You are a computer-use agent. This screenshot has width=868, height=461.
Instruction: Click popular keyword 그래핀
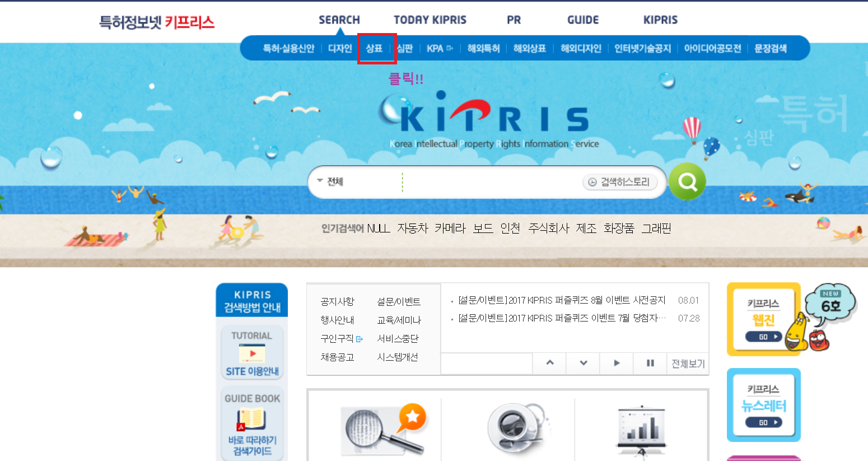[656, 228]
